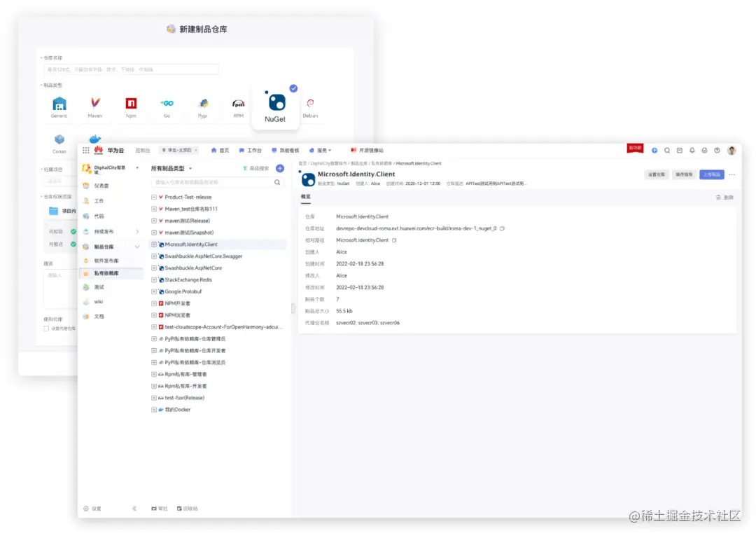Expand the Swashbuckle.AspNetCore.Swagger node
This screenshot has width=756, height=538.
pyautogui.click(x=154, y=256)
